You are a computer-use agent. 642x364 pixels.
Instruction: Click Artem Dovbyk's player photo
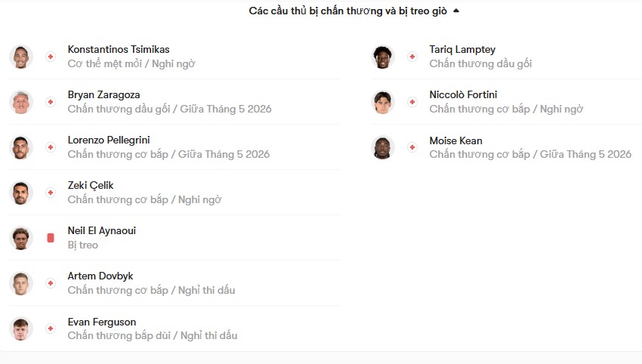coord(21,283)
